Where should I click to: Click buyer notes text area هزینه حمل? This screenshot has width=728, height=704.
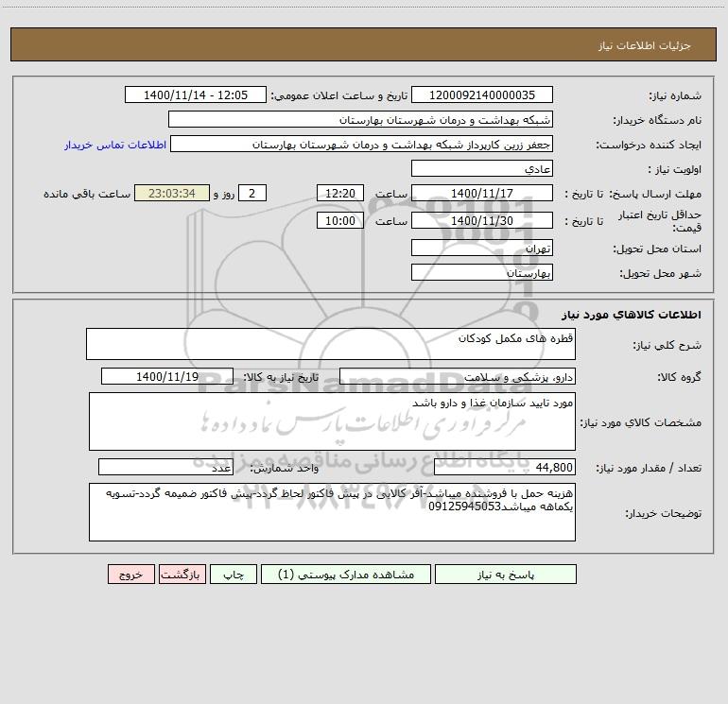[332, 512]
